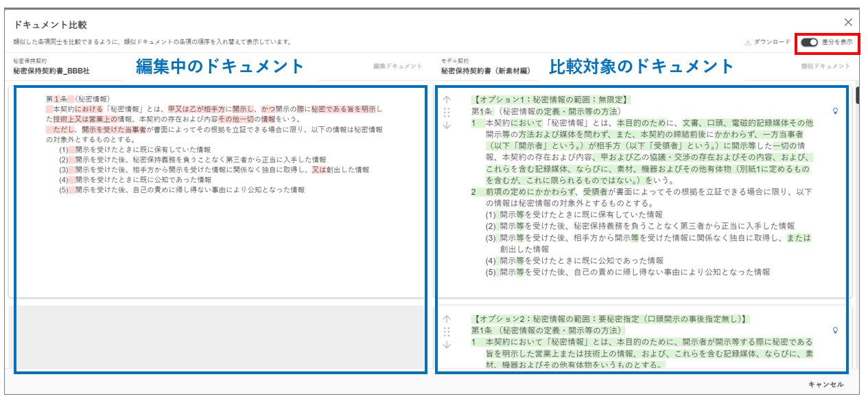The image size is (868, 403).
Task: Click the 編集ドキュメント label button
Action: [x=397, y=67]
